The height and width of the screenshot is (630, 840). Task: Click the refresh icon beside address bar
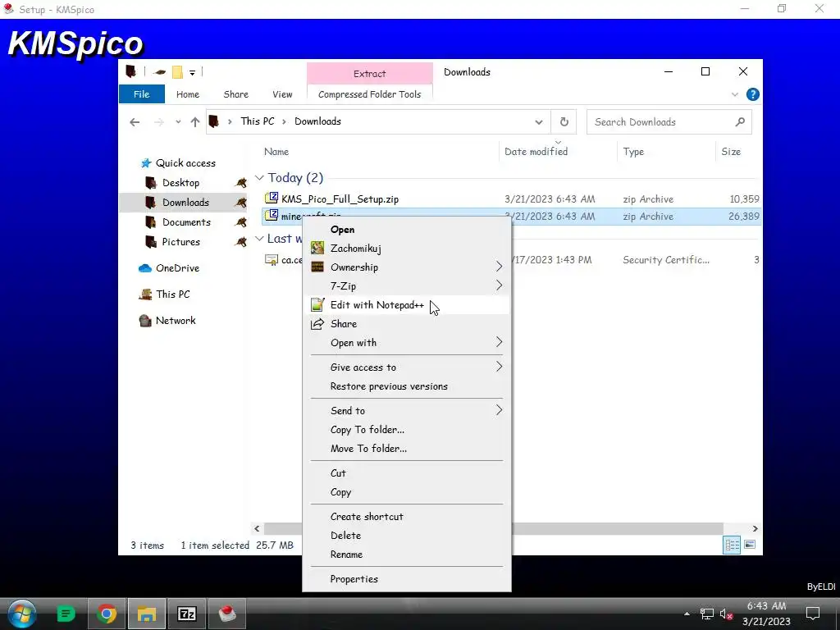[564, 121]
